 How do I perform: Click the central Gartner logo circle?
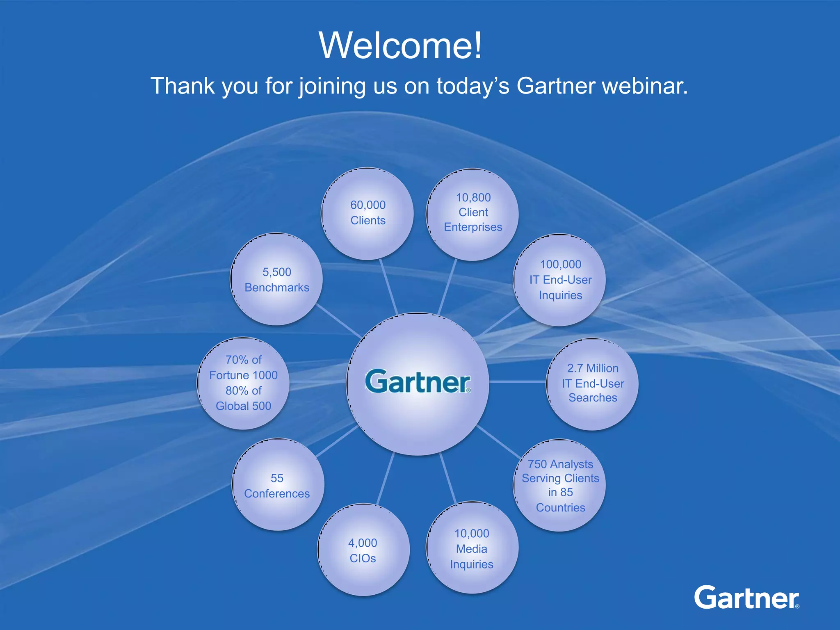(418, 384)
